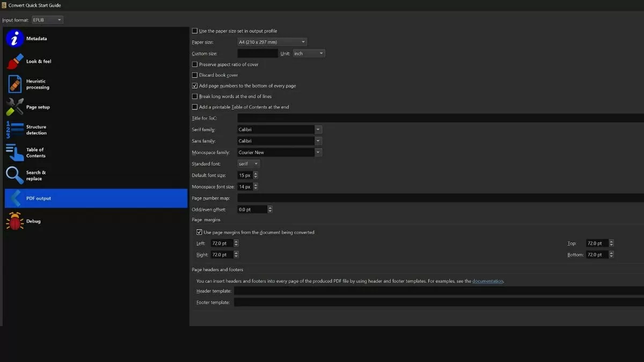This screenshot has width=644, height=362.
Task: Open the Paper size dropdown
Action: (272, 42)
